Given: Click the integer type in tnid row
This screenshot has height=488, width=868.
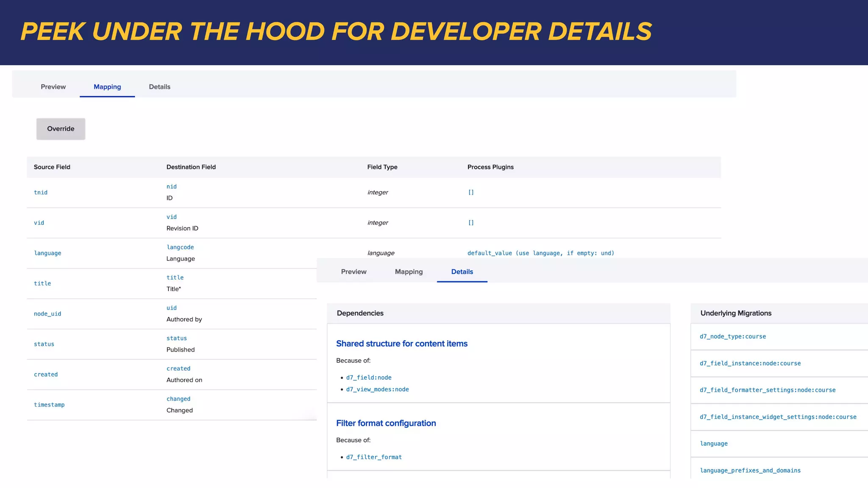Looking at the screenshot, I should coord(378,192).
